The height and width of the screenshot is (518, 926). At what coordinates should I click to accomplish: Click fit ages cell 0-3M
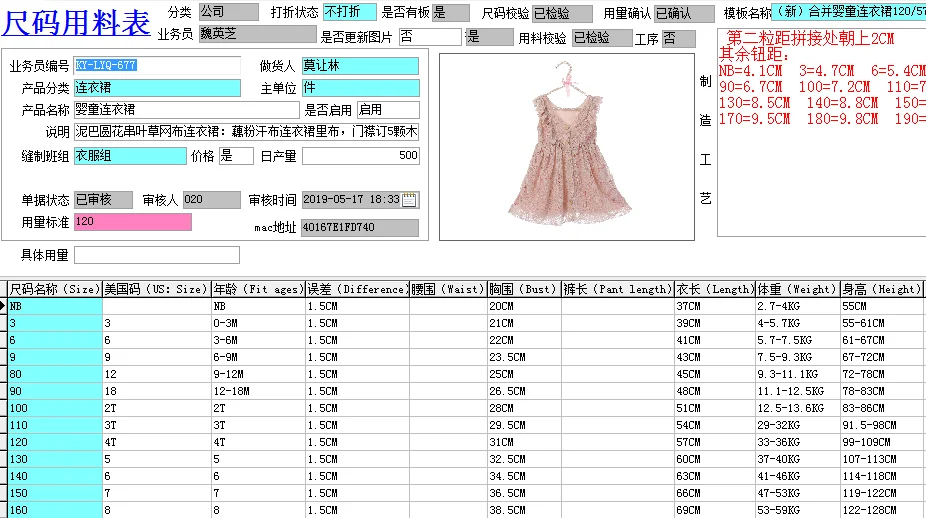click(258, 323)
